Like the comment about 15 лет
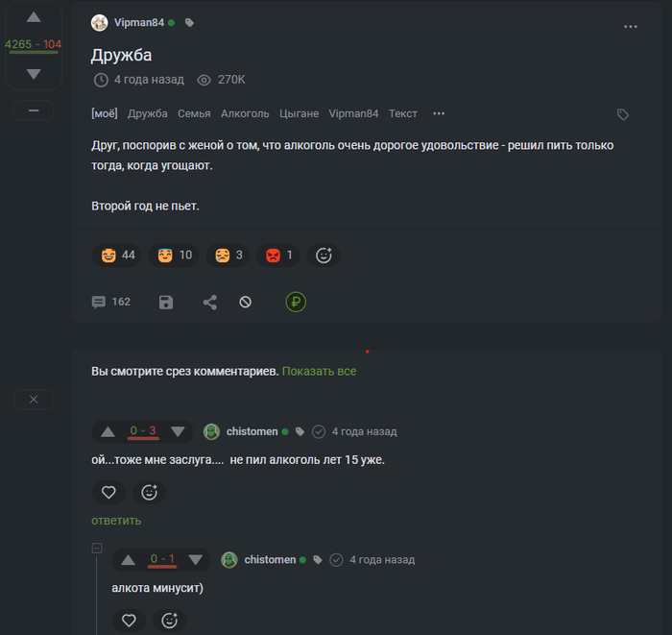This screenshot has width=672, height=635. pyautogui.click(x=108, y=492)
